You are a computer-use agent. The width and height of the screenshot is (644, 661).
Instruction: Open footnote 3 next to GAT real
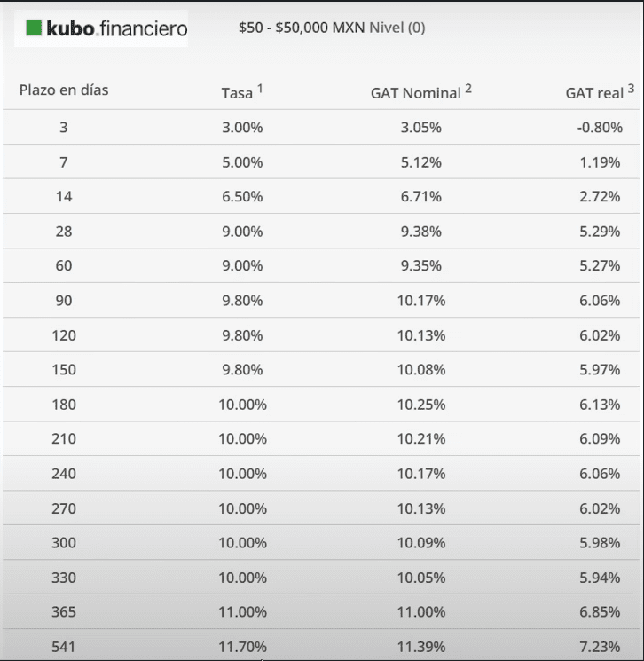pyautogui.click(x=631, y=88)
